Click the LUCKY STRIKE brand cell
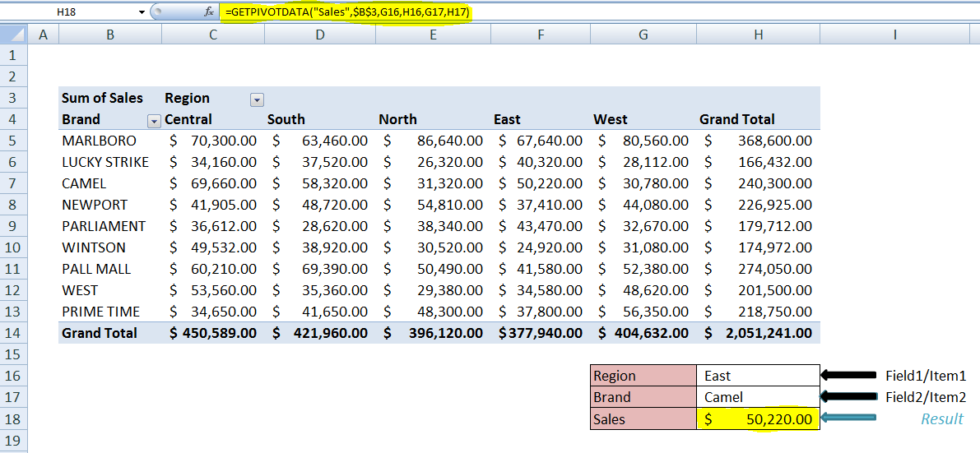 (x=110, y=163)
